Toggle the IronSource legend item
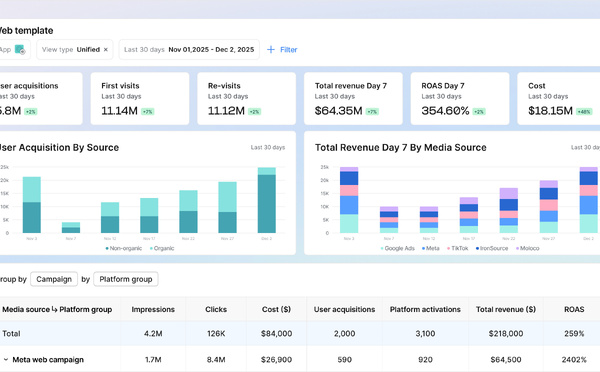 [492, 248]
